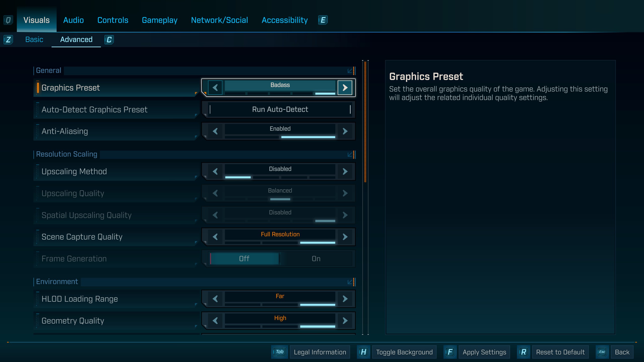Set Frame Generation to On
The width and height of the screenshot is (644, 362).
click(x=316, y=259)
